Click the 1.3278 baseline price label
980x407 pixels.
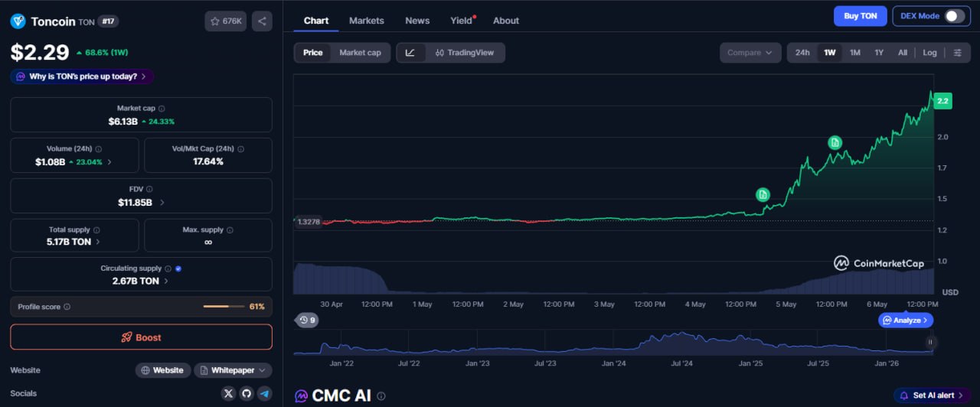308,222
